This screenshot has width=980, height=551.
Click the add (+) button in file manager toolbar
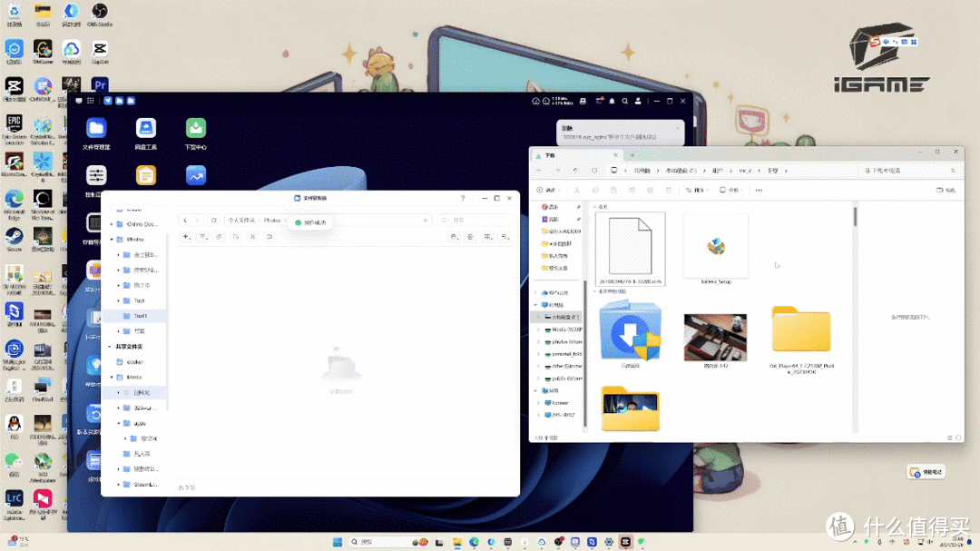point(186,237)
